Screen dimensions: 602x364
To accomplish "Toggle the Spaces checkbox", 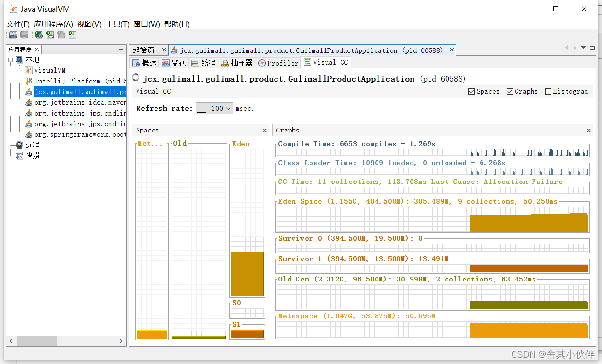I will 471,91.
